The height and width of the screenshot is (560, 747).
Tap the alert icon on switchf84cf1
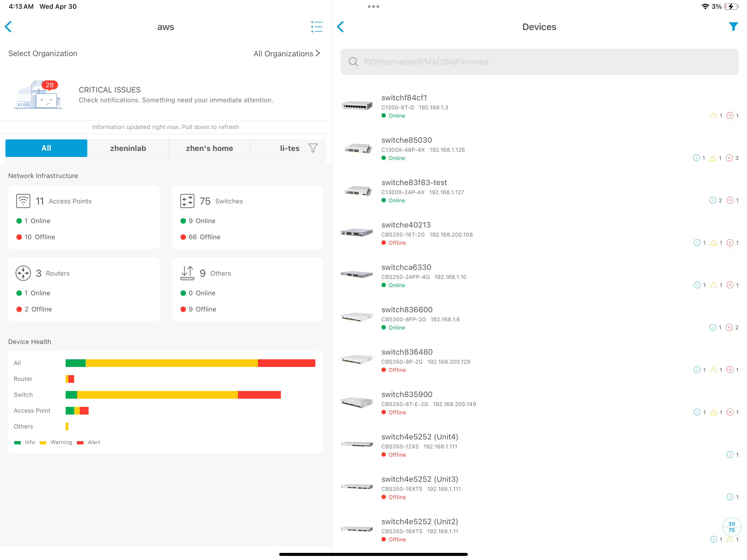pyautogui.click(x=730, y=115)
